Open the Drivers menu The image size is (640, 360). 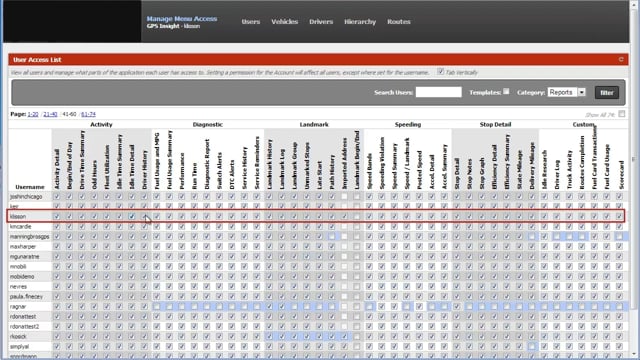tap(321, 22)
